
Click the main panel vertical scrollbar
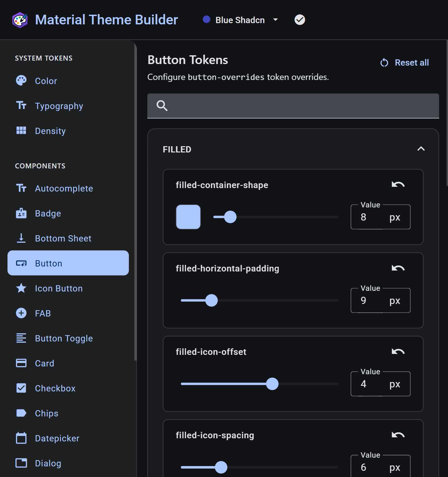[x=447, y=113]
